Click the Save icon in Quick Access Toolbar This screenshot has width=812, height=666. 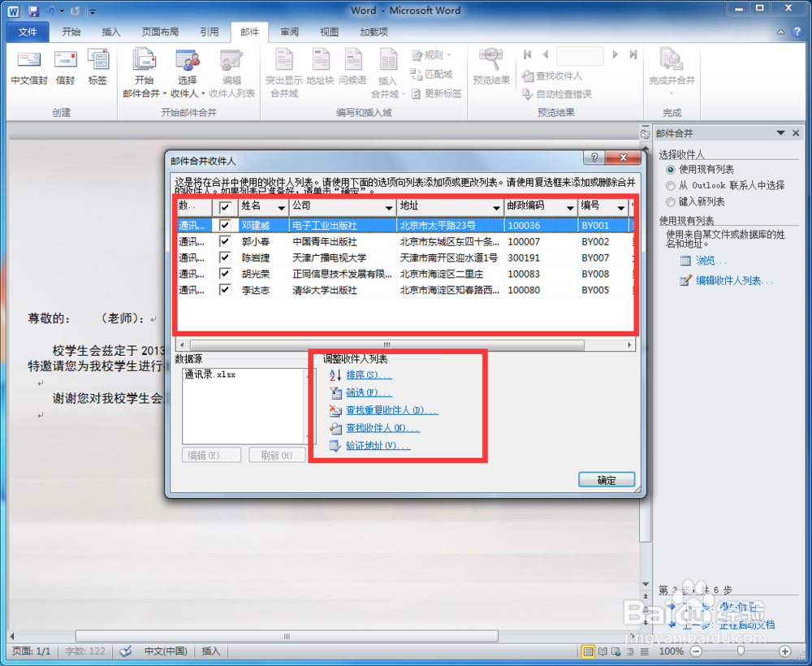[x=33, y=11]
